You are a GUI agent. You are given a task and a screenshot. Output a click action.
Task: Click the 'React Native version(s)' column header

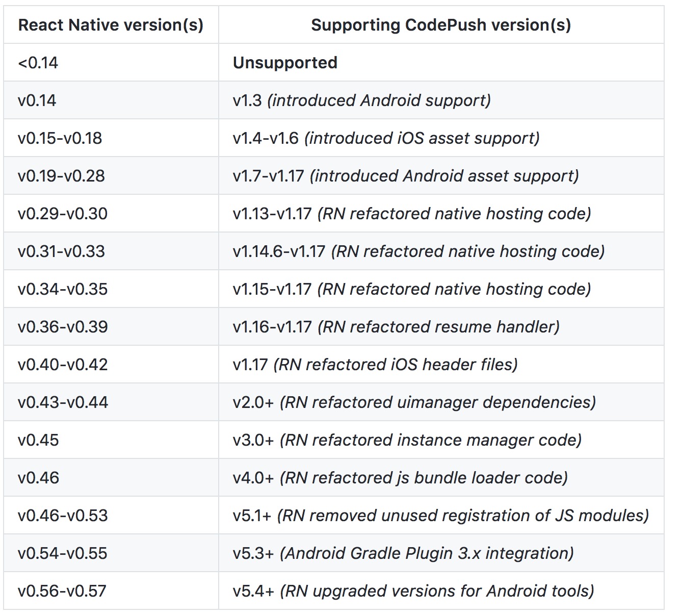pyautogui.click(x=111, y=24)
